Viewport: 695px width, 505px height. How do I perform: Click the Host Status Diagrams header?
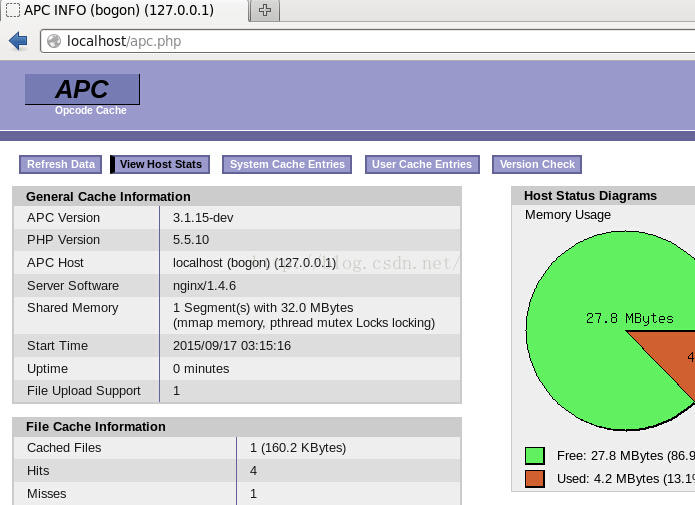pos(590,196)
